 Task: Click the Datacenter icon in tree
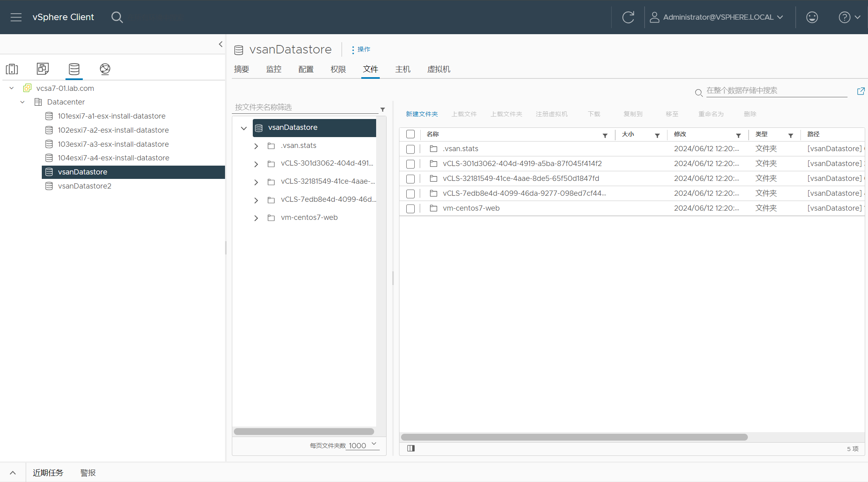pos(38,102)
